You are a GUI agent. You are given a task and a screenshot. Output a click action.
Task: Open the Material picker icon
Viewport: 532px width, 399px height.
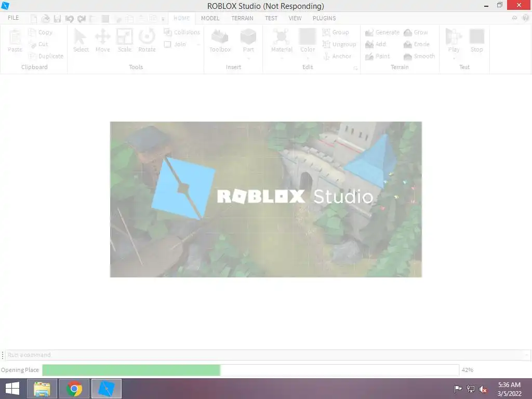(x=281, y=37)
